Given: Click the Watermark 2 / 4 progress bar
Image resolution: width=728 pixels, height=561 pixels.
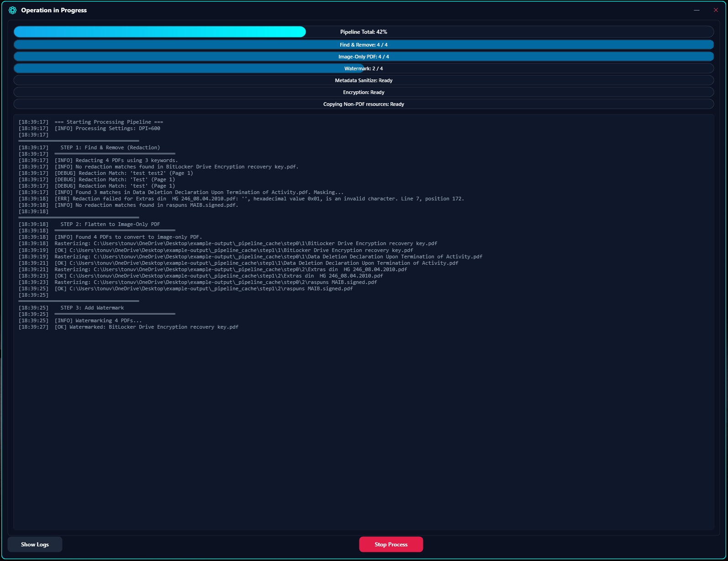Looking at the screenshot, I should click(364, 68).
